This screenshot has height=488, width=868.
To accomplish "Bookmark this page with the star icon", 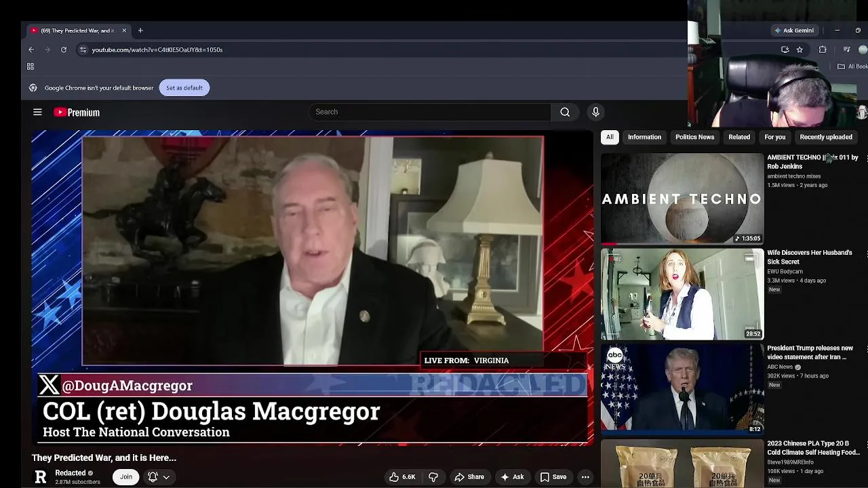I will pos(800,49).
